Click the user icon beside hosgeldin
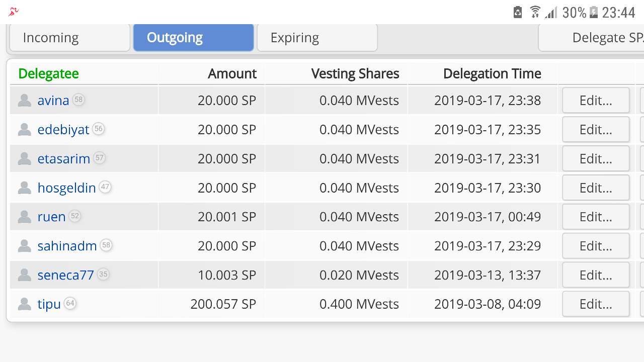644x362 pixels. tap(24, 188)
